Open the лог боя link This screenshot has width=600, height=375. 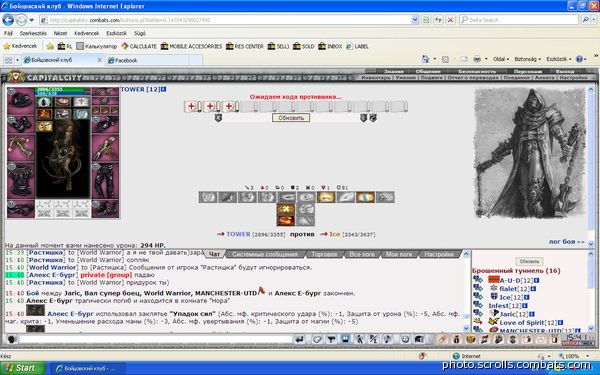point(566,242)
